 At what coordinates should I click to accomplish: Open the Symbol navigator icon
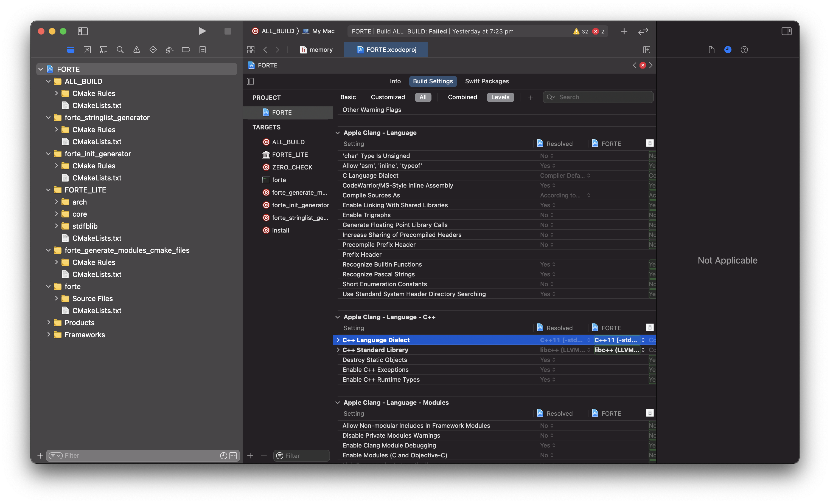tap(104, 50)
